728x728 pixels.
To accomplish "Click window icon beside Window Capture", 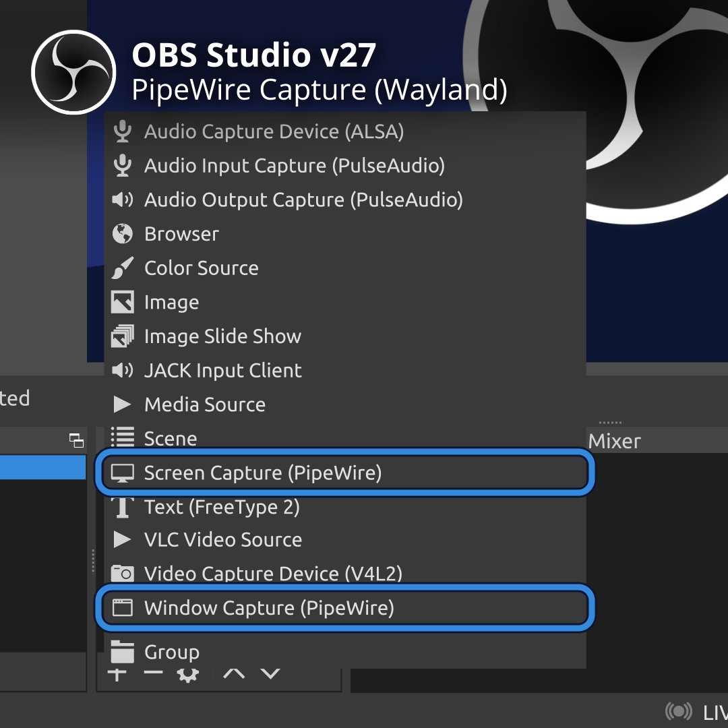I will (x=123, y=607).
